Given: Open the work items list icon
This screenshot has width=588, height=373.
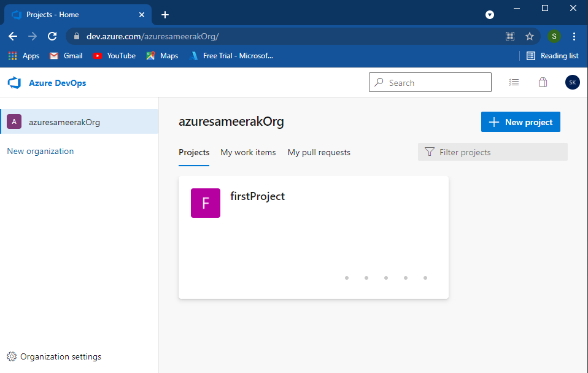Looking at the screenshot, I should 514,82.
